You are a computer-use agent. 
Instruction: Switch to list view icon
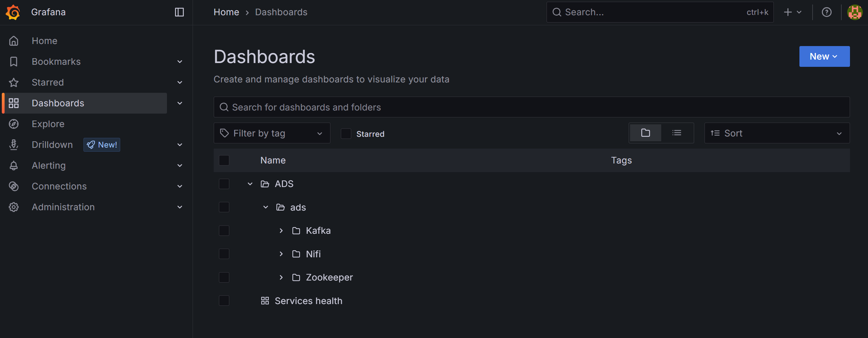pos(677,133)
